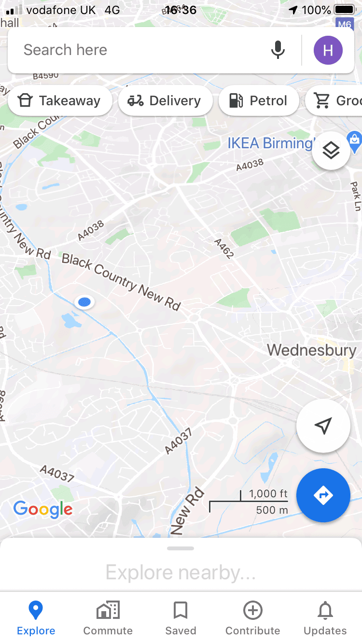Expand the Explore nearby sheet handle
Image resolution: width=362 pixels, height=644 pixels.
pos(181,548)
